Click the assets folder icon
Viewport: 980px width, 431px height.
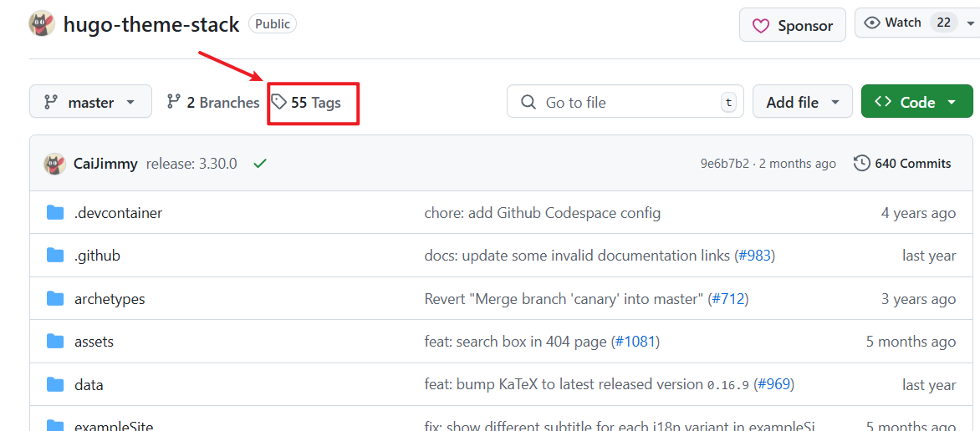click(x=55, y=342)
